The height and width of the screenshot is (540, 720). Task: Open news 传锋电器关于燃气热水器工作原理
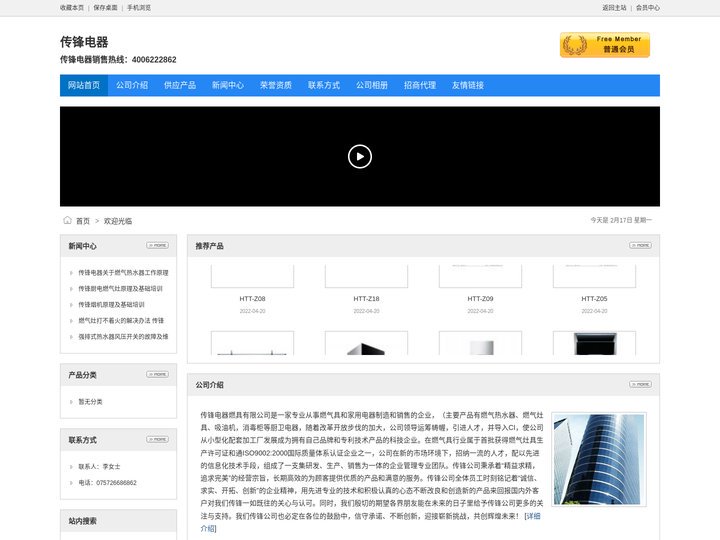pos(123,273)
